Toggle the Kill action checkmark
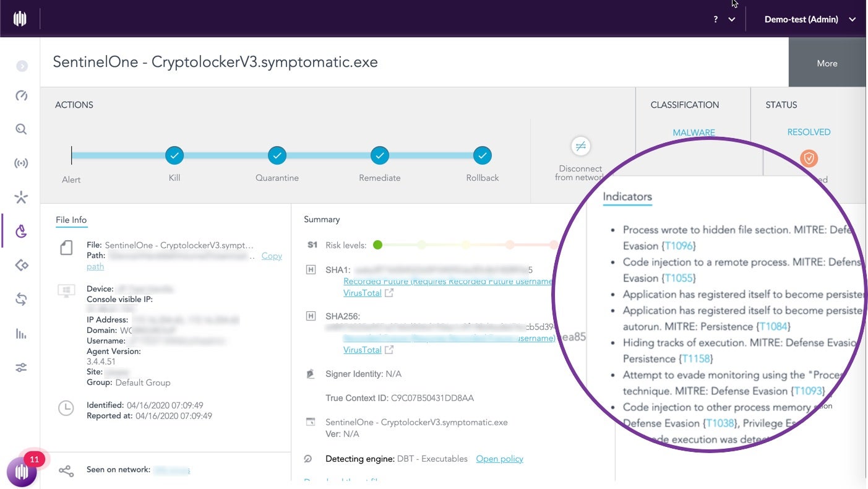 click(174, 155)
